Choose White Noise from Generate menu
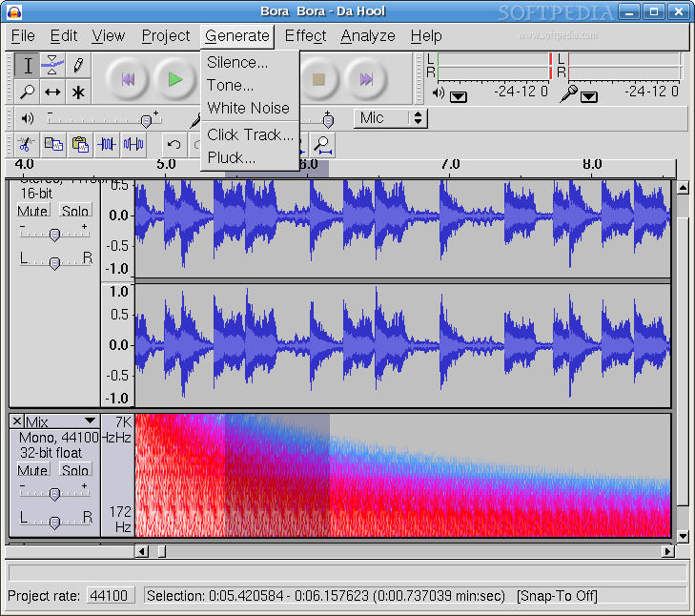695x616 pixels. click(x=250, y=108)
